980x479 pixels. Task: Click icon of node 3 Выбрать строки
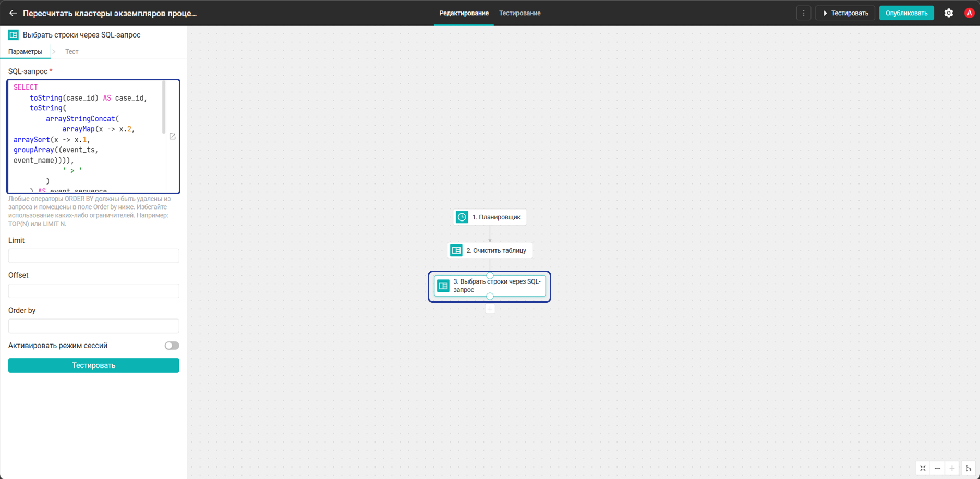pyautogui.click(x=443, y=286)
